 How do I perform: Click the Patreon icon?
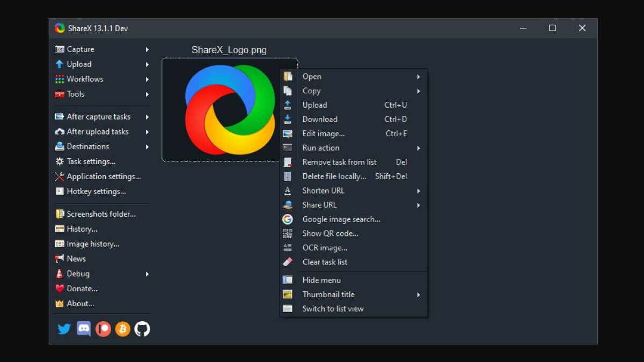pyautogui.click(x=103, y=329)
